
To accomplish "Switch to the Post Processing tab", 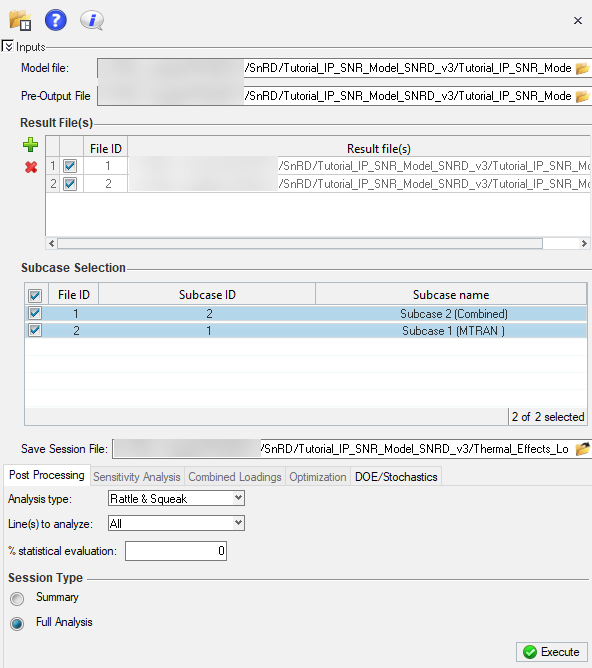I will (47, 475).
